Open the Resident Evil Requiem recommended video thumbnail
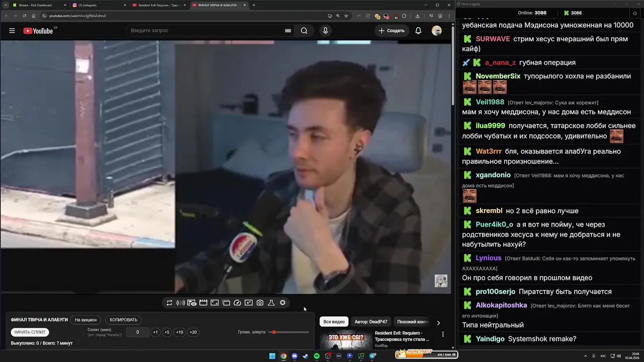The image size is (644, 362). (x=346, y=340)
